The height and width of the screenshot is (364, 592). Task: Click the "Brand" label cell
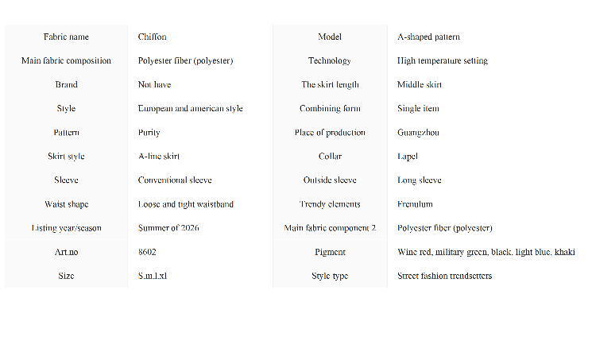pos(66,85)
